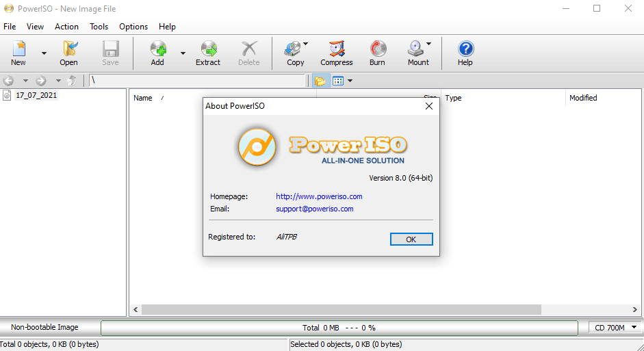Click the Compress toolbar icon
644x351 pixels.
point(337,49)
